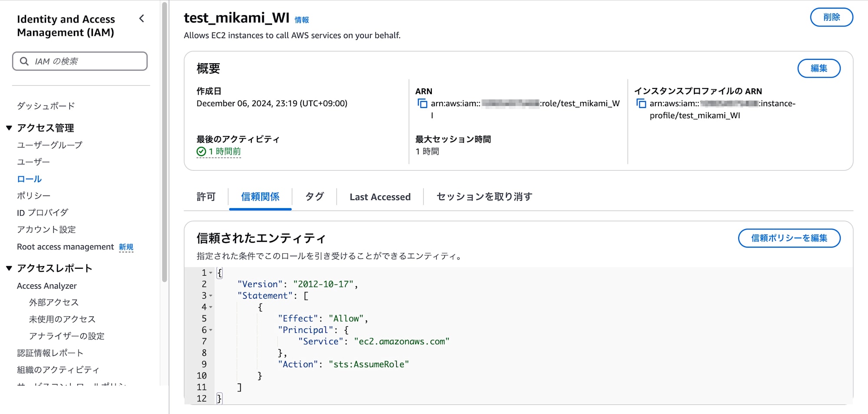Open 認証情報レポート in the sidebar
Viewport: 868px width, 414px height.
(50, 353)
